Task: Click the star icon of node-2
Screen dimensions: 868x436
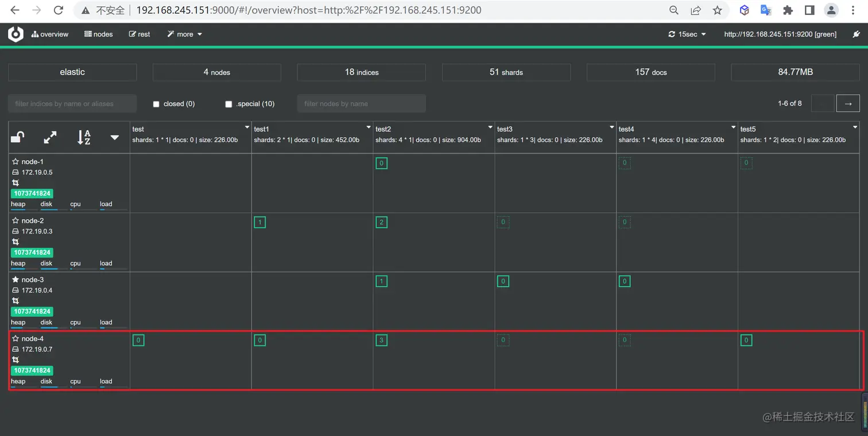Action: tap(15, 221)
